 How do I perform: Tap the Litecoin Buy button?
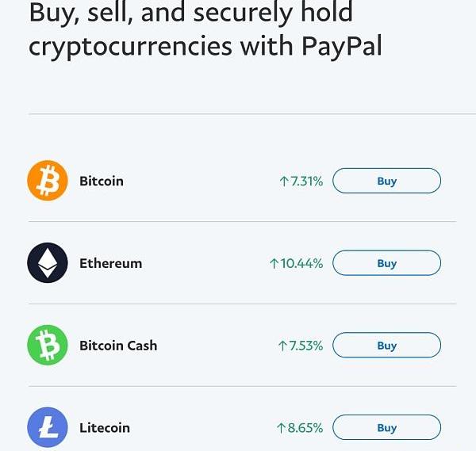tap(387, 427)
